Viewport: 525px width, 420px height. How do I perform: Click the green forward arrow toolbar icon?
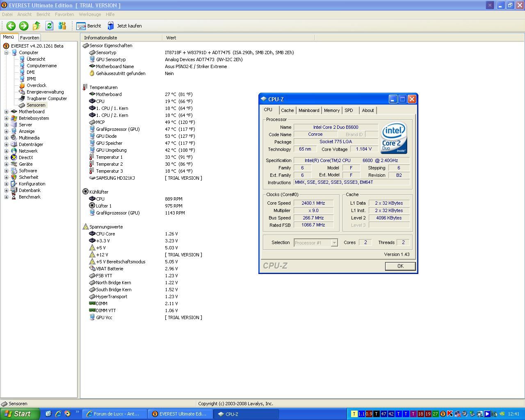point(24,26)
